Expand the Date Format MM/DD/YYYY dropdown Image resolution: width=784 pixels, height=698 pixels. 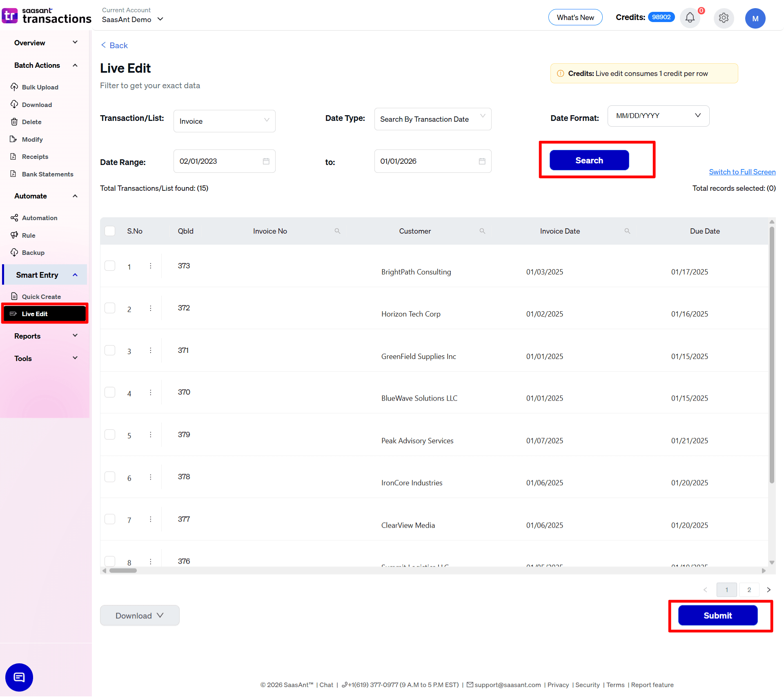coord(658,116)
